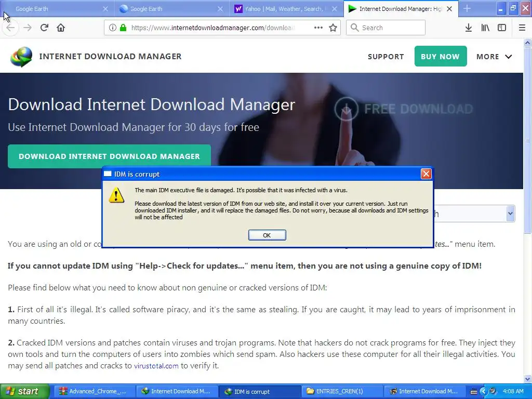The width and height of the screenshot is (532, 399).
Task: Click the keyboard icon in system tray
Action: (x=474, y=392)
